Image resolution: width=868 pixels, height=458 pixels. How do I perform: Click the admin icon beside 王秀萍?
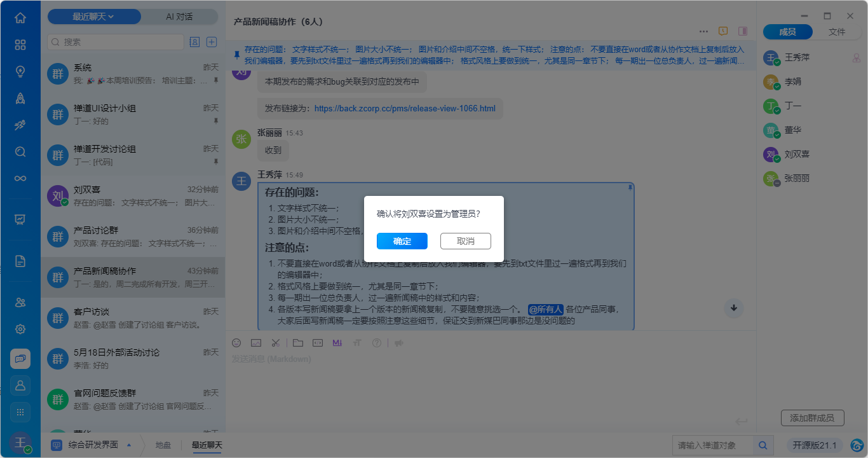[856, 58]
